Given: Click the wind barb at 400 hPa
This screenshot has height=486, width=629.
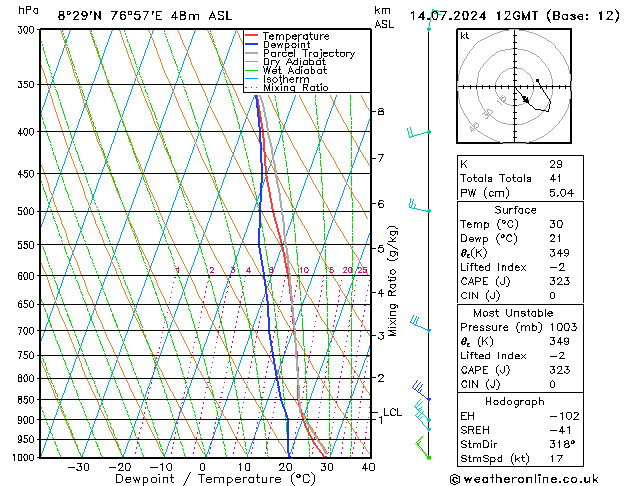Looking at the screenshot, I should coord(418,132).
